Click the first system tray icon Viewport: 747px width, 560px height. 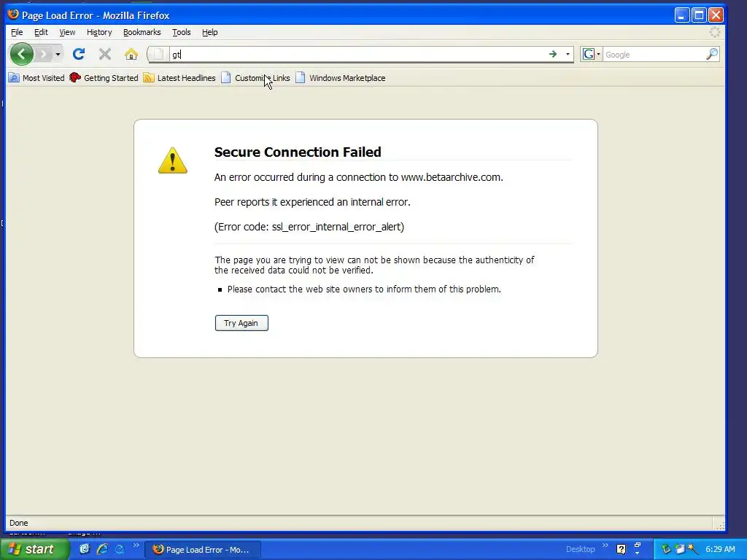click(x=665, y=549)
